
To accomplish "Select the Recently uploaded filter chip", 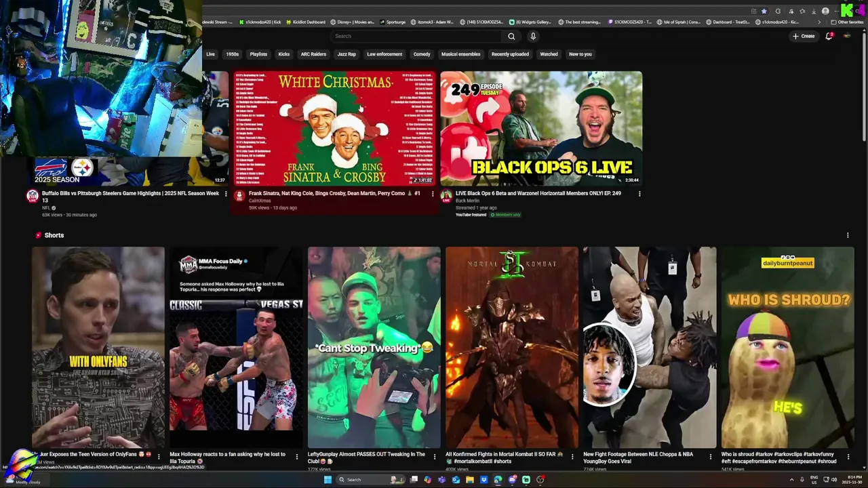I will (510, 54).
